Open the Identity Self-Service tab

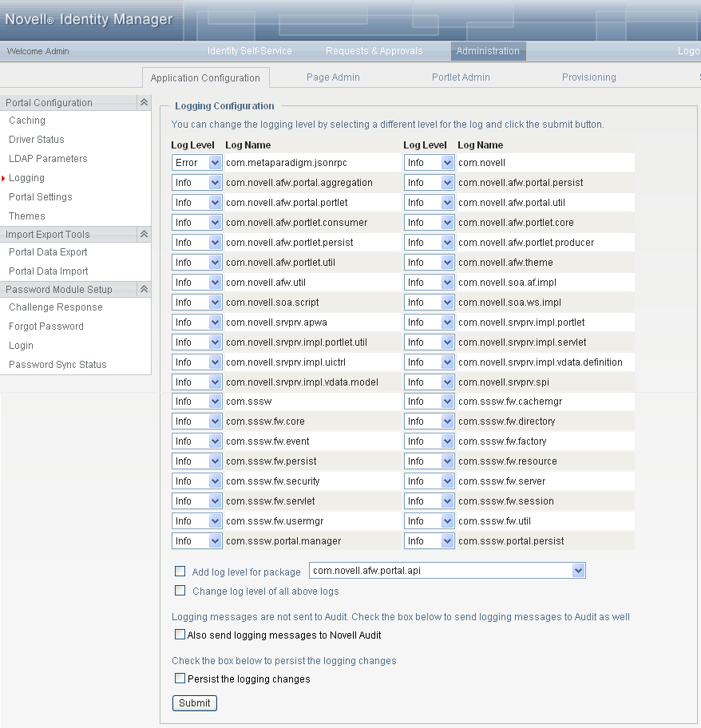[x=249, y=51]
